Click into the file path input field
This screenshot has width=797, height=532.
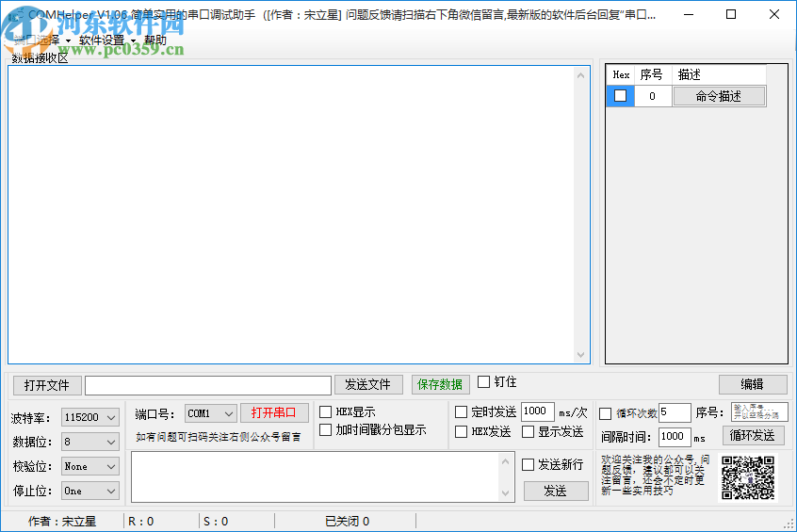(208, 385)
